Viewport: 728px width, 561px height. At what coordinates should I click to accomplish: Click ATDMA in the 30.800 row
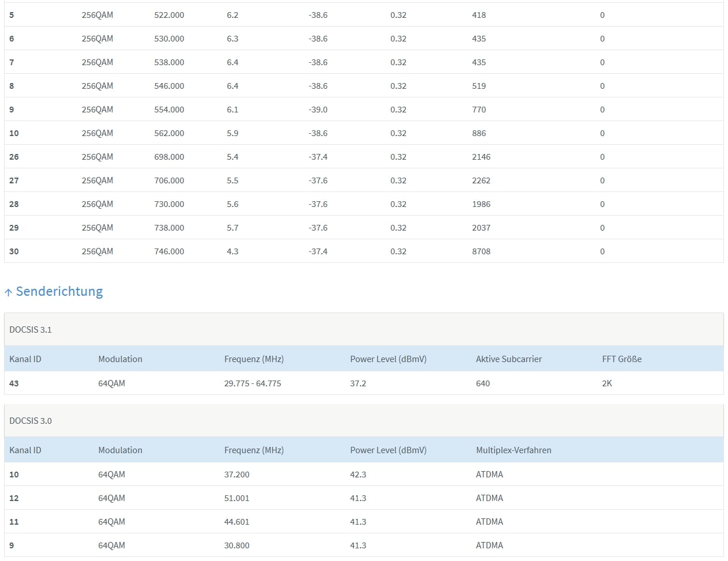click(x=489, y=545)
